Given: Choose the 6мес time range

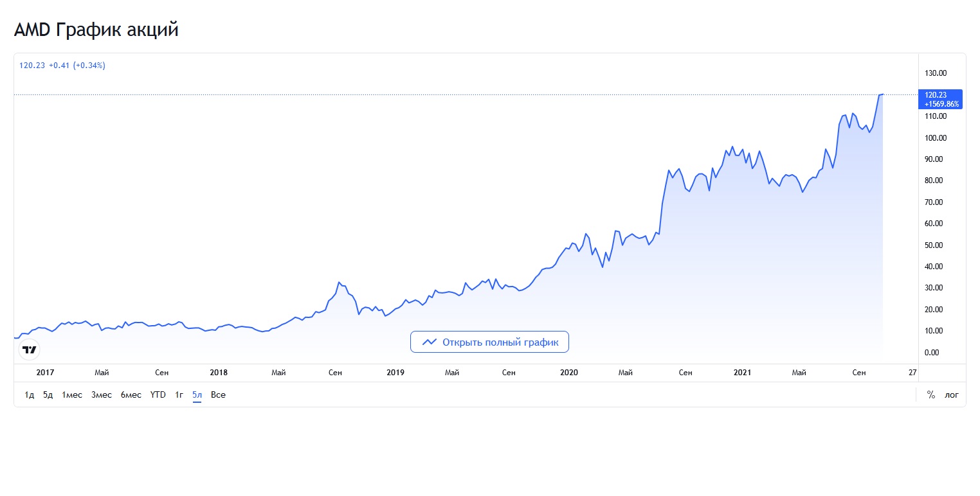Looking at the screenshot, I should point(131,394).
